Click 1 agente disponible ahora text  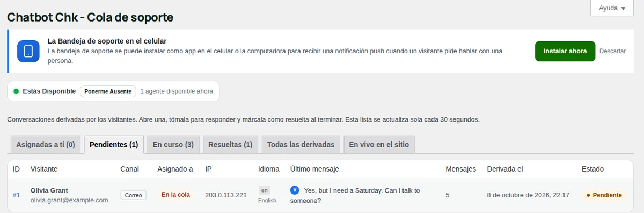click(177, 91)
